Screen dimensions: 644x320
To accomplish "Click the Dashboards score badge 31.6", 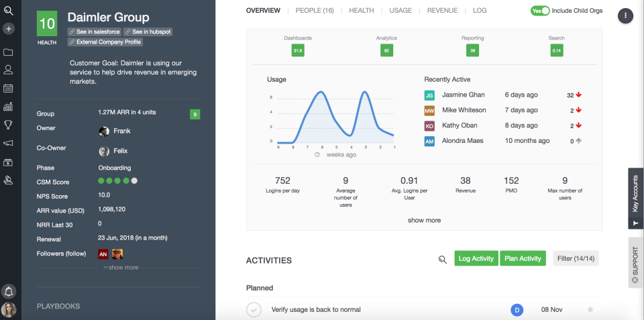I will tap(298, 50).
